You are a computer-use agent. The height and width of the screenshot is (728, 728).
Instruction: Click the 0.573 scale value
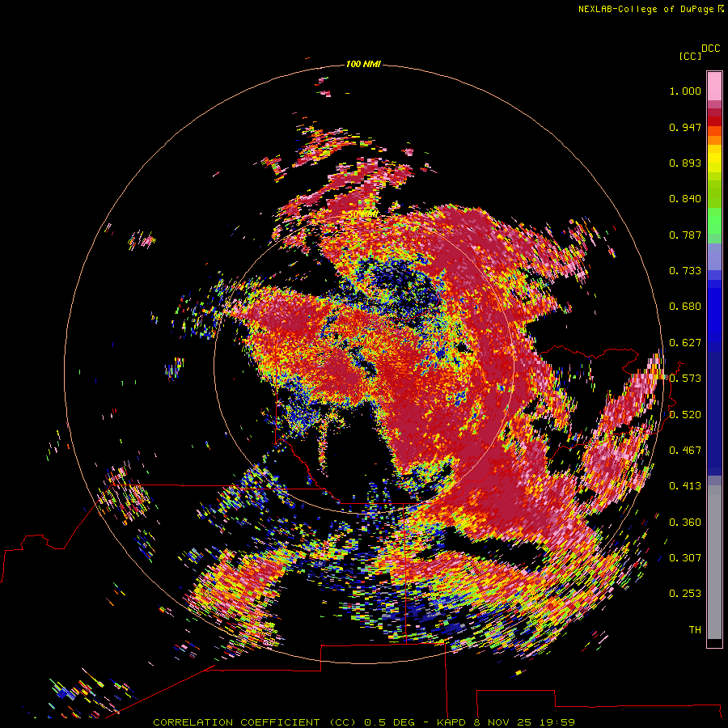(685, 379)
